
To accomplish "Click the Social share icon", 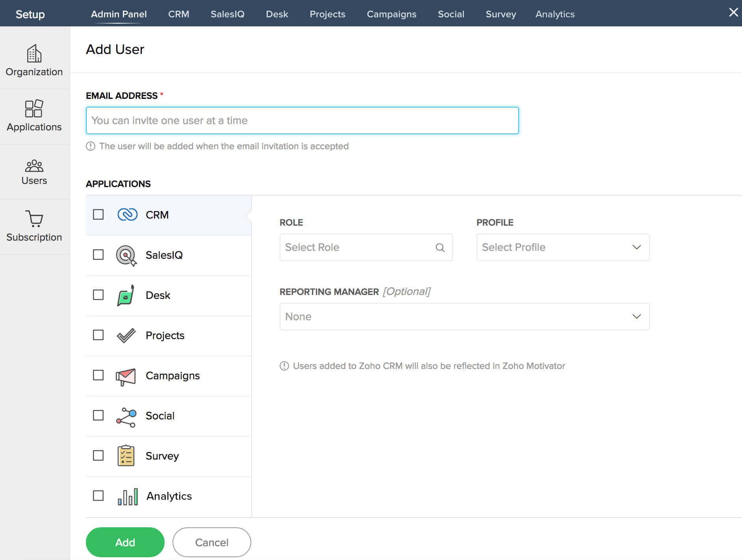I will [126, 416].
